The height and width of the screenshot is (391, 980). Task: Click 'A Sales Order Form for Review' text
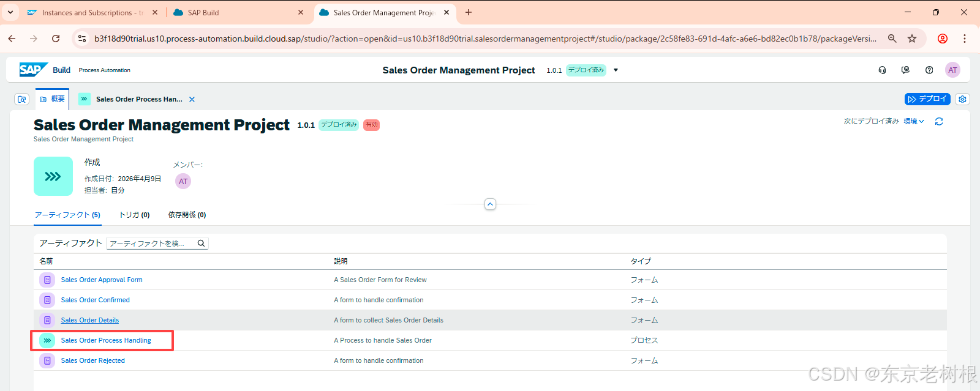[380, 280]
